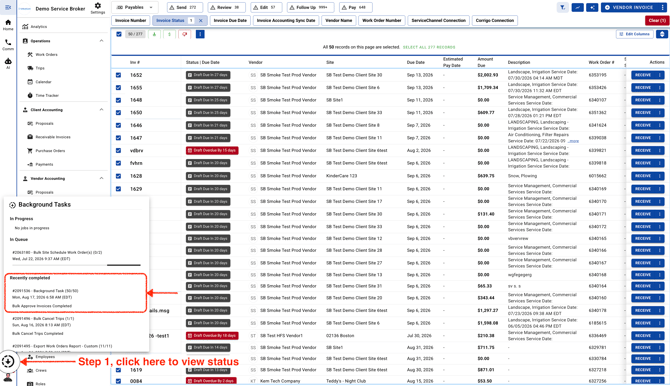Click Edit Columns button
The image size is (670, 386).
(635, 34)
